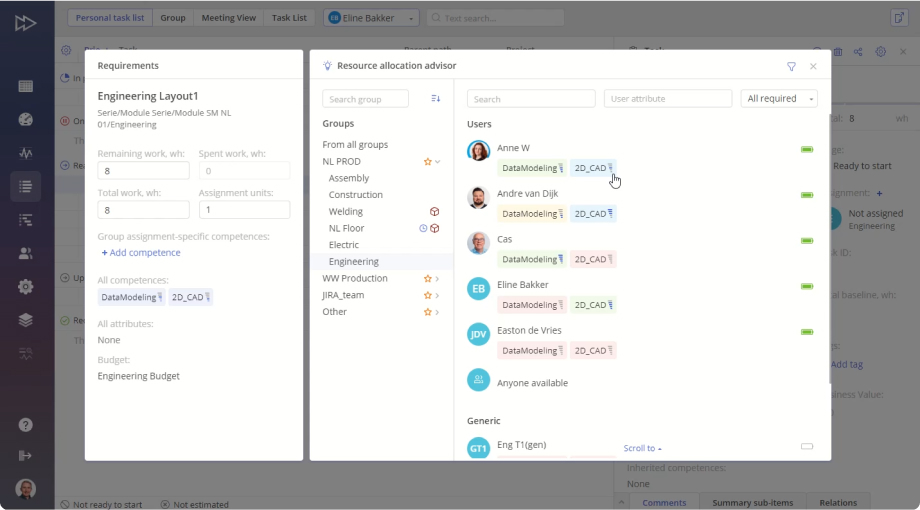Click the star icon next to NL PROD
Viewport: 920px width, 510px height.
click(428, 161)
